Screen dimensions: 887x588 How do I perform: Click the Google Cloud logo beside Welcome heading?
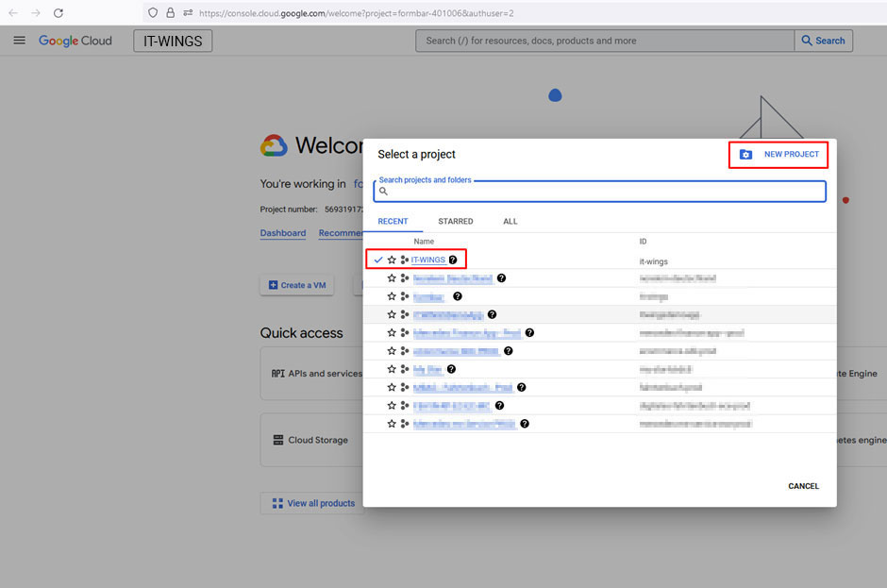point(274,145)
